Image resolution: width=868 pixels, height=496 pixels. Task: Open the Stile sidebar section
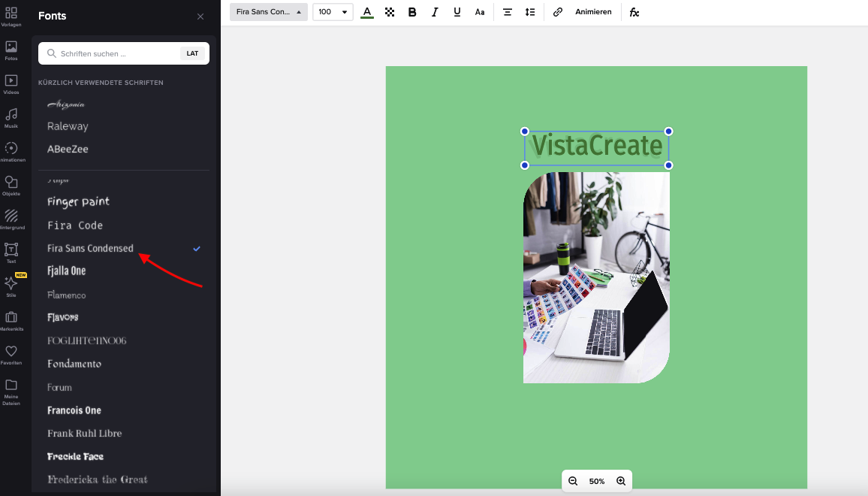click(11, 287)
